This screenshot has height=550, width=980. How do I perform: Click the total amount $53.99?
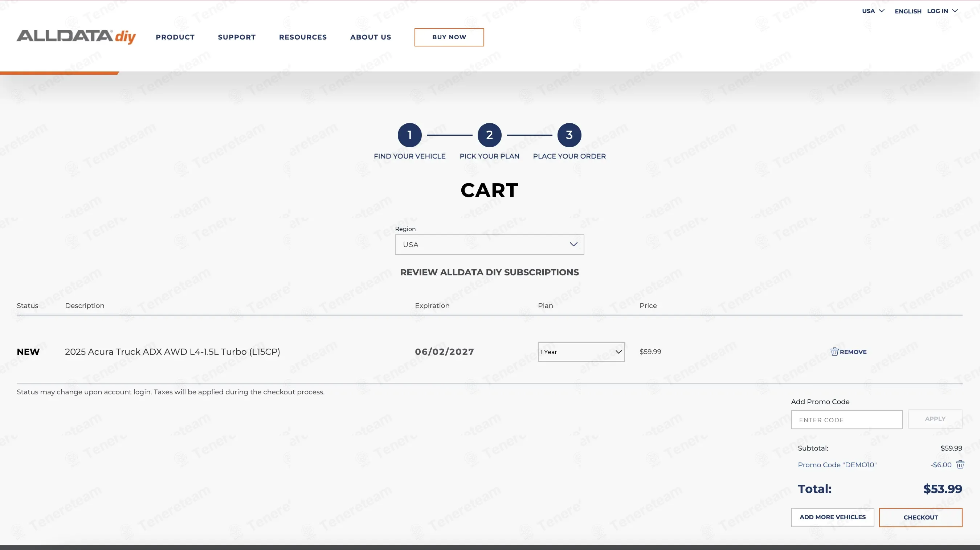tap(942, 489)
